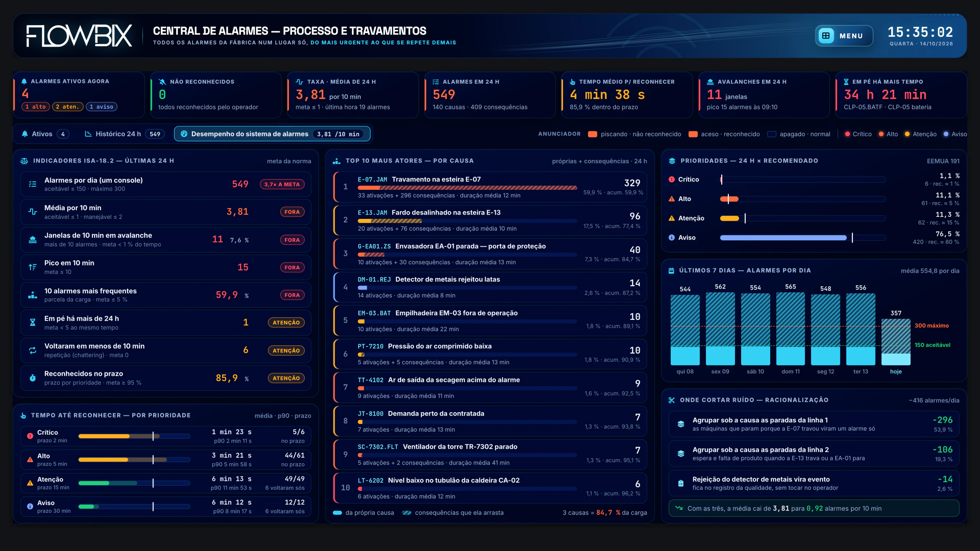Image resolution: width=980 pixels, height=551 pixels.
Task: Switch to the Ativos tab
Action: pos(45,134)
